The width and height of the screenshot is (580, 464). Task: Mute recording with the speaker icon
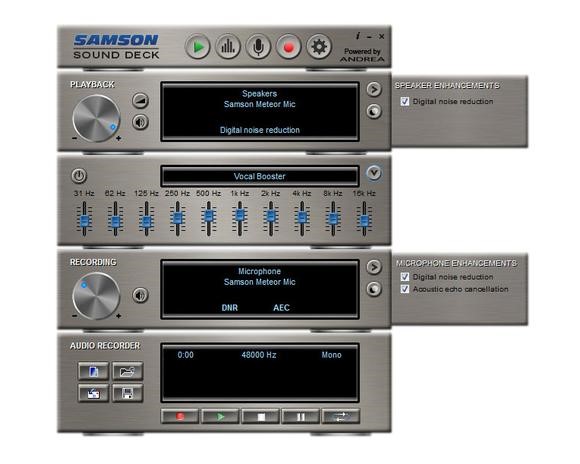[141, 295]
